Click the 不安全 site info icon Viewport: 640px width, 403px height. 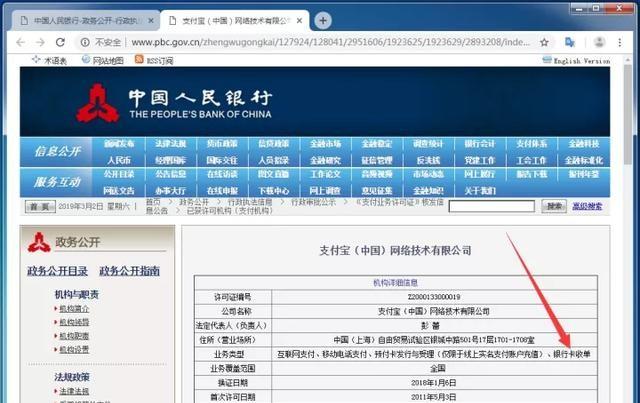point(85,42)
